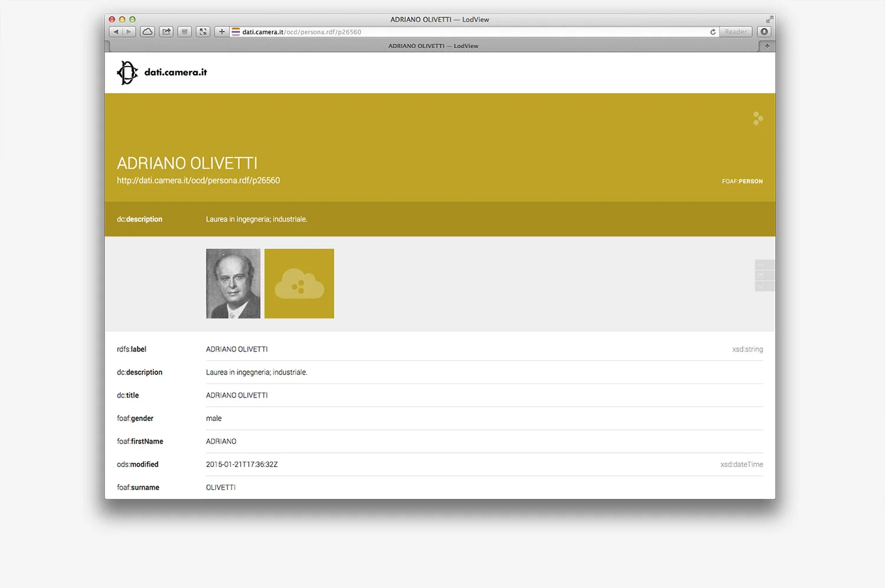Select the value 'male'
885x588 pixels.
pos(214,418)
